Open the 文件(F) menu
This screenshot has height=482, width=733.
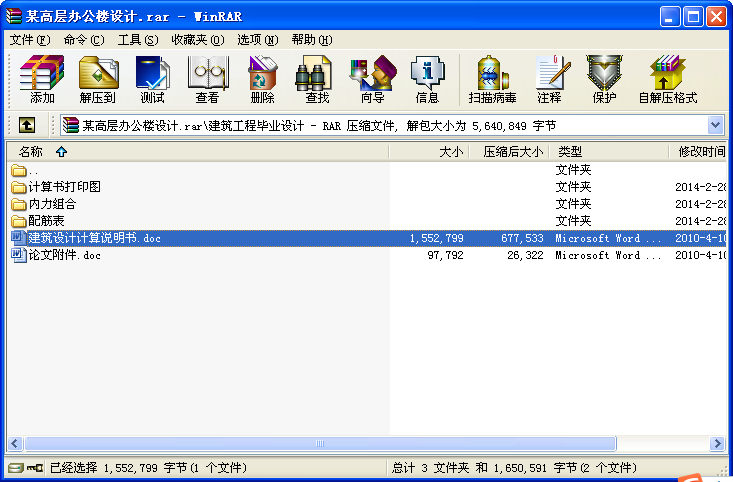click(29, 40)
